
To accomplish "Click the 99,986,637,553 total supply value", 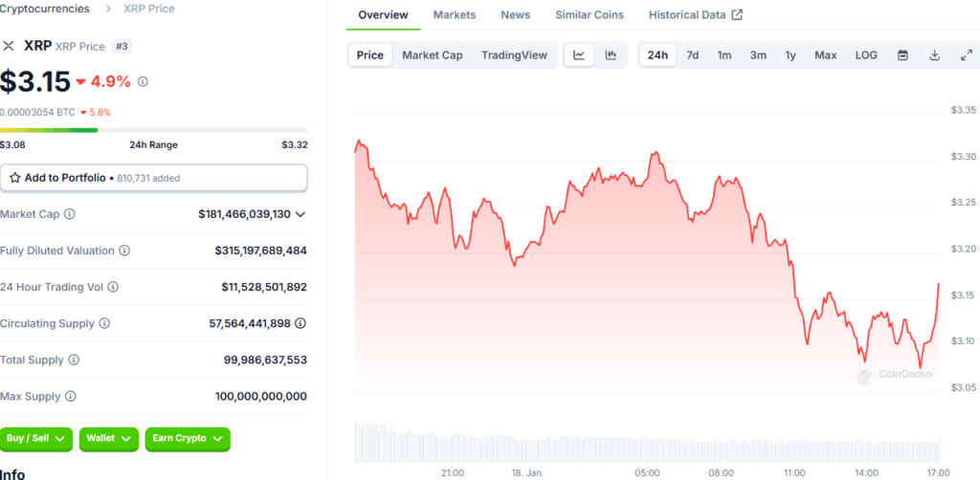I will pos(265,360).
